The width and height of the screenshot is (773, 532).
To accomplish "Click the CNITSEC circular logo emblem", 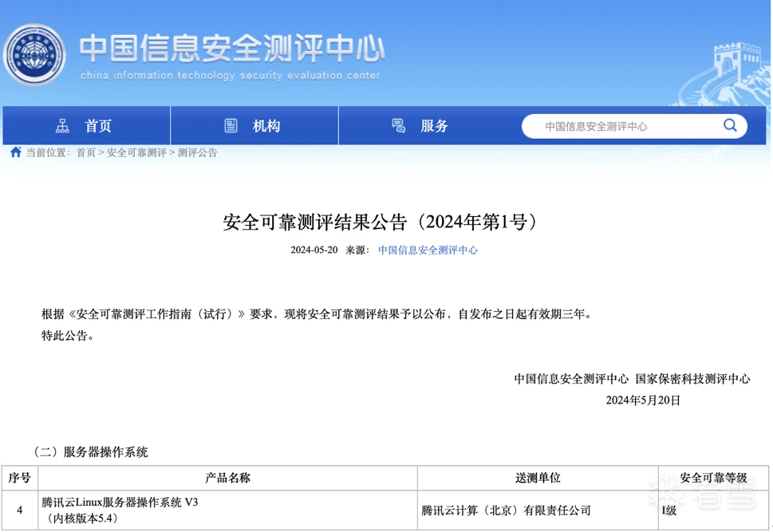I will [x=34, y=54].
